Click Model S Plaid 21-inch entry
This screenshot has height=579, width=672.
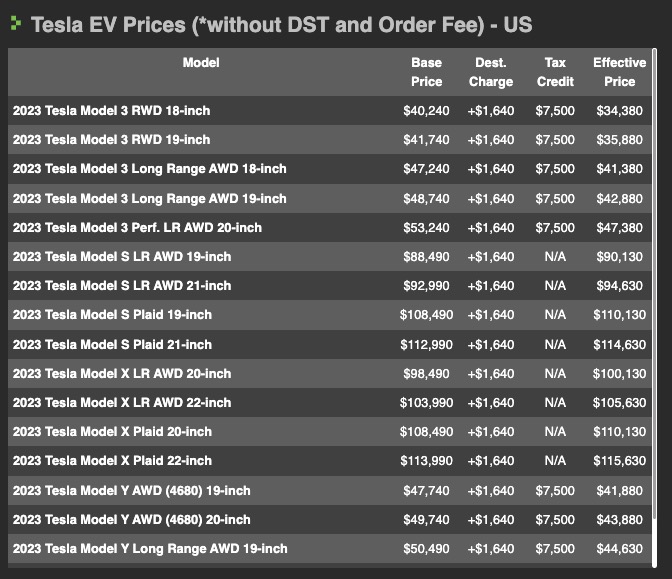coord(112,344)
